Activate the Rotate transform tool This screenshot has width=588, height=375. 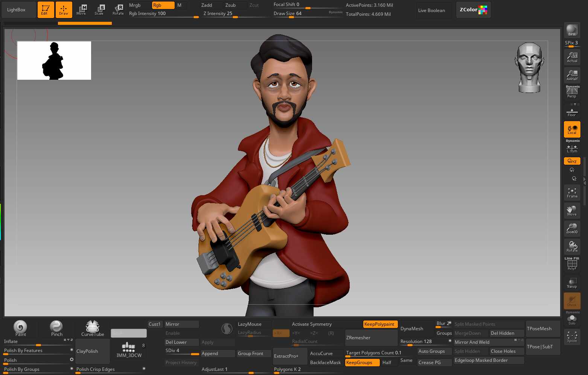[118, 10]
